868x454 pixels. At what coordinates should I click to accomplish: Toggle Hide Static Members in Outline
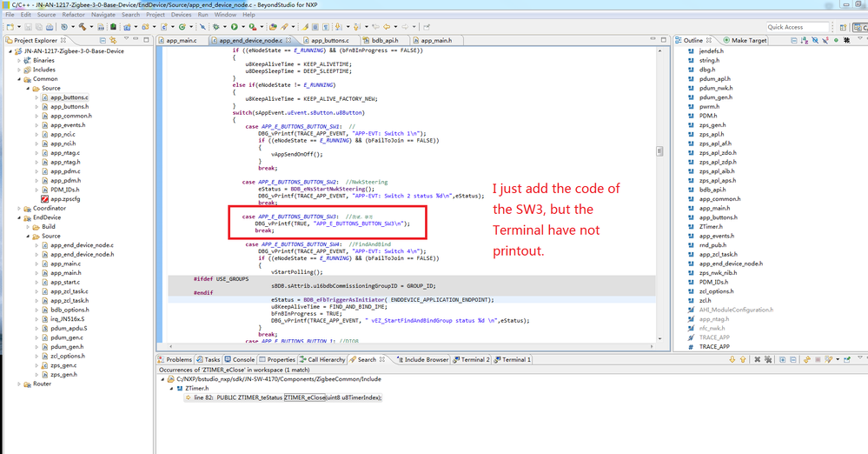click(825, 41)
